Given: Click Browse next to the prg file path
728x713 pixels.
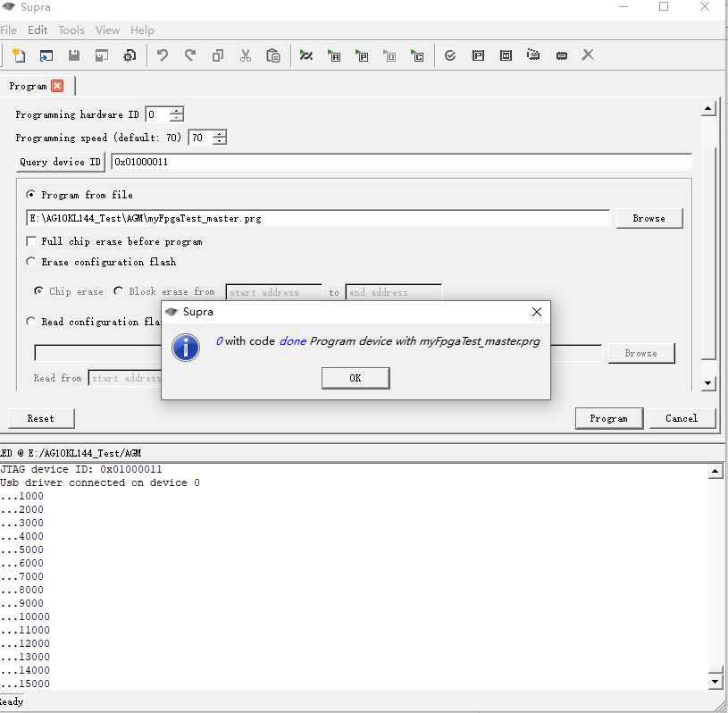Looking at the screenshot, I should [x=649, y=218].
